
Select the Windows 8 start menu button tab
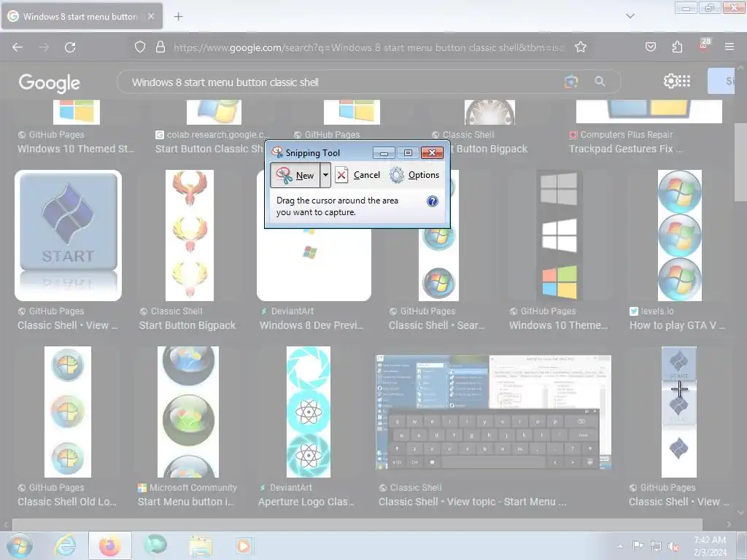click(x=82, y=16)
